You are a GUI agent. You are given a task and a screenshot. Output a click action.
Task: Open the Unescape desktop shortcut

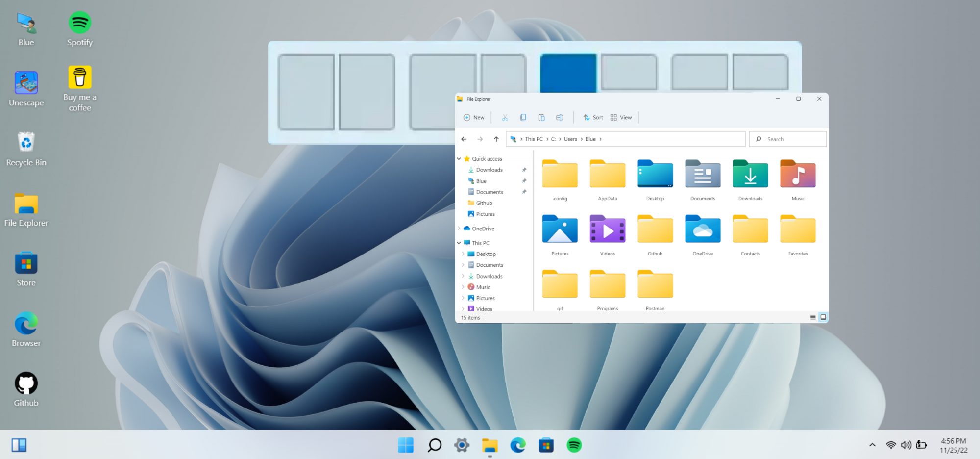click(x=26, y=89)
